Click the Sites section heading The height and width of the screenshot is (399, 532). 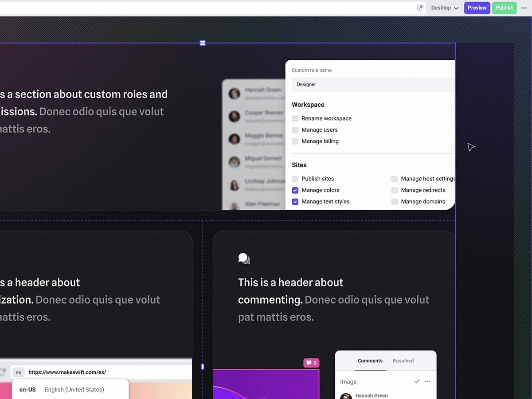click(x=299, y=165)
